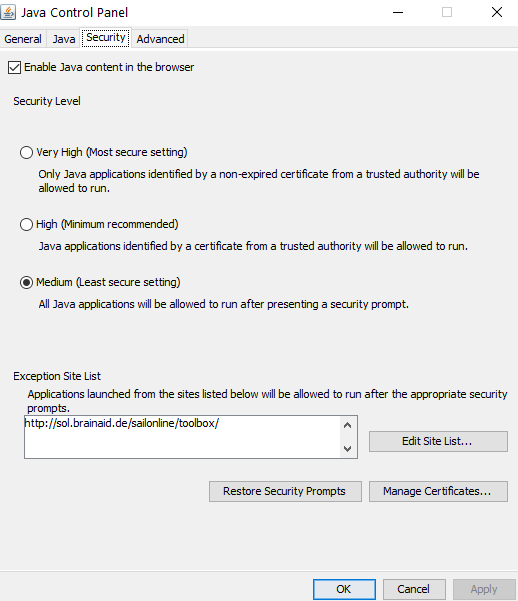518x601 pixels.
Task: Click the disabled maximize window button
Action: point(447,12)
